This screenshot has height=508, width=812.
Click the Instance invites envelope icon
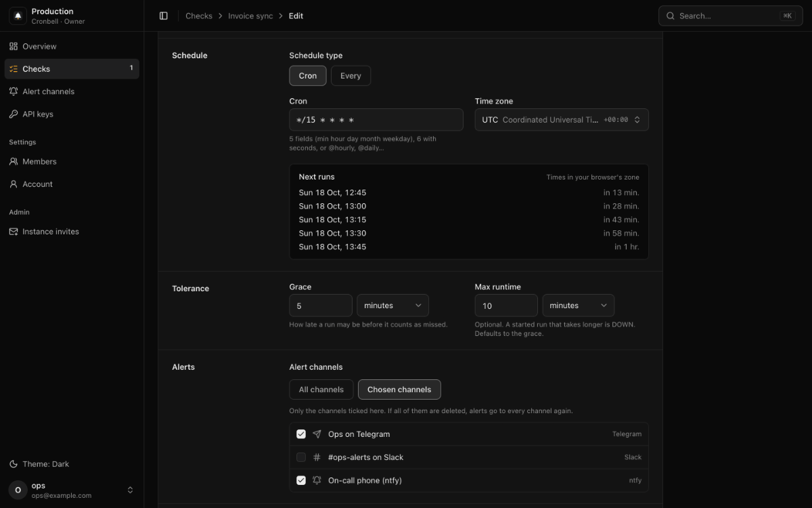[x=14, y=231]
